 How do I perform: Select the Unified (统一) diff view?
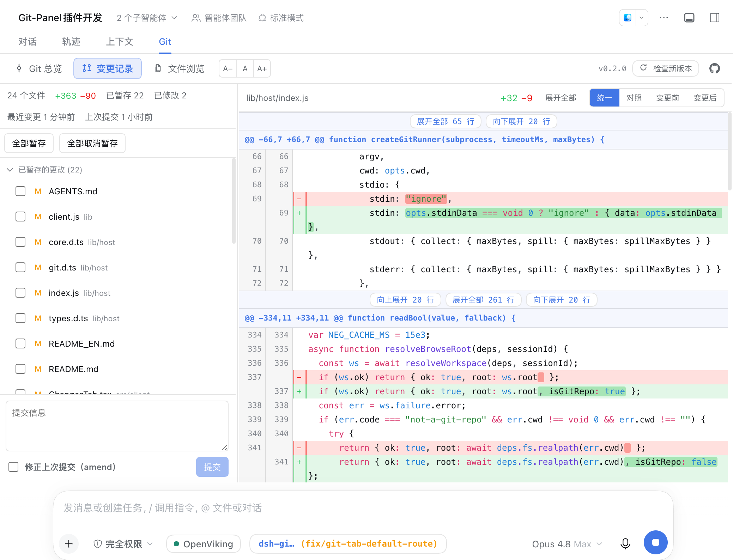(x=605, y=98)
